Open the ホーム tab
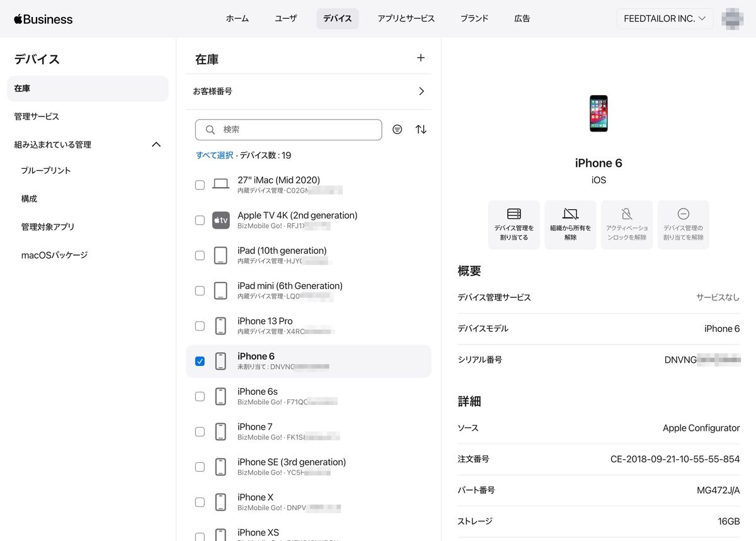Image resolution: width=756 pixels, height=541 pixels. pyautogui.click(x=238, y=19)
